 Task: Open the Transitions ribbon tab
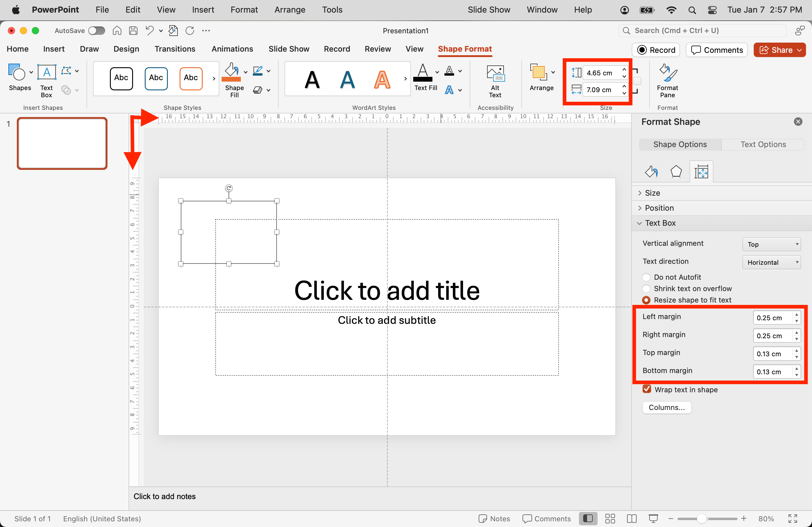175,49
